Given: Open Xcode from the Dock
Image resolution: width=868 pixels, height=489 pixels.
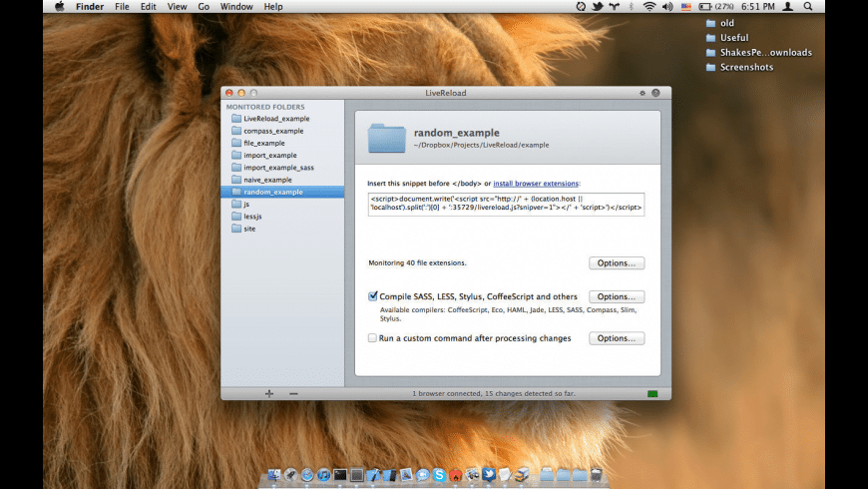Looking at the screenshot, I should click(x=373, y=475).
